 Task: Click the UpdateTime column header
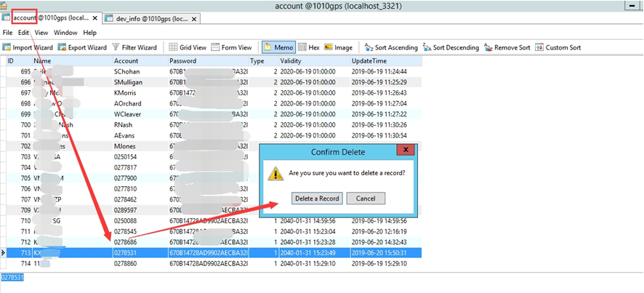tap(369, 61)
